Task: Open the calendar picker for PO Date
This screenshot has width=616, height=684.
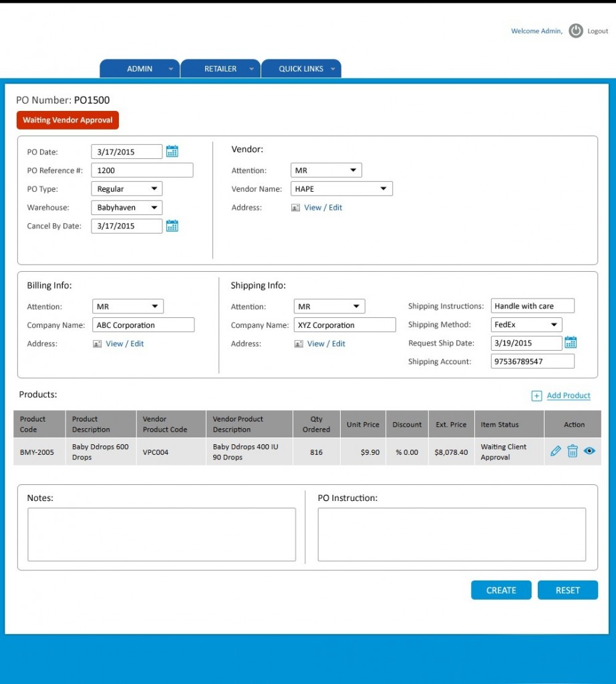Action: click(x=172, y=151)
